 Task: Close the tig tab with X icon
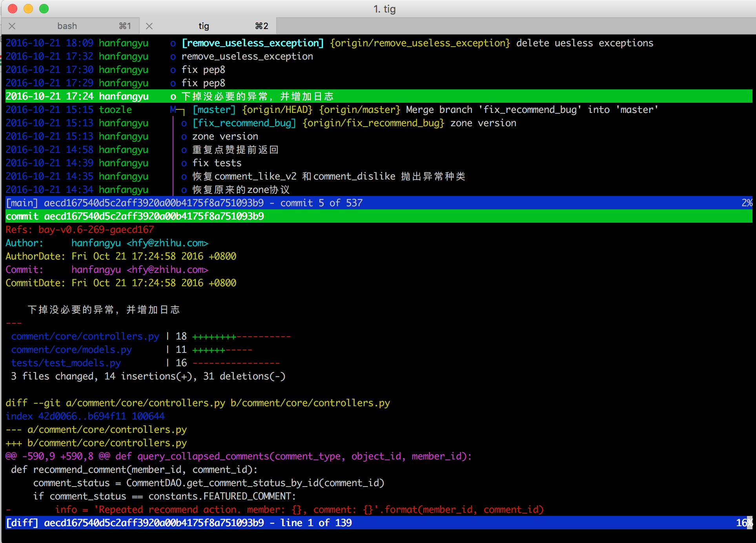click(x=149, y=26)
